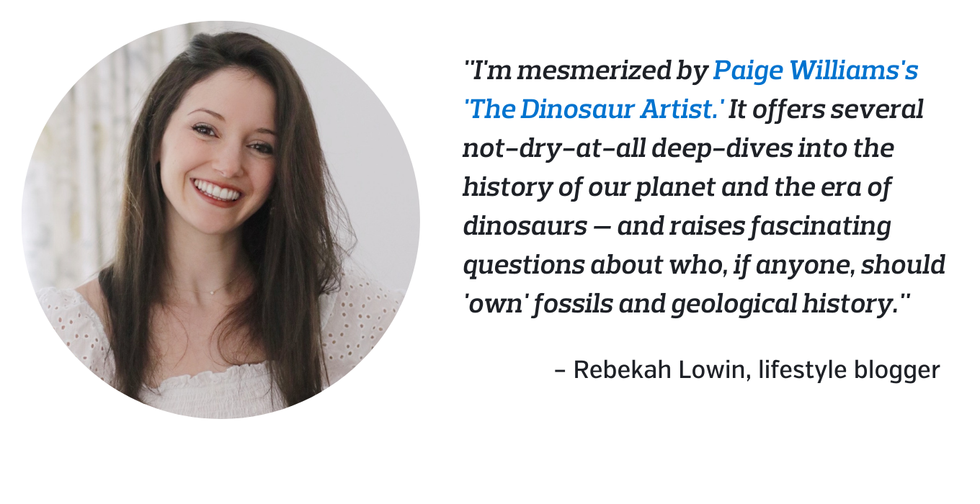Select the circular portrait photo

point(220,220)
